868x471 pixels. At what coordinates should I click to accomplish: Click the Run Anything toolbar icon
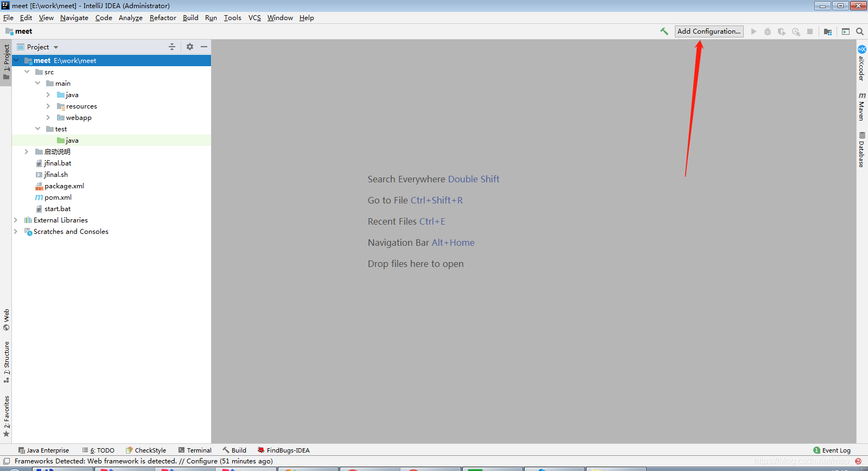[846, 31]
